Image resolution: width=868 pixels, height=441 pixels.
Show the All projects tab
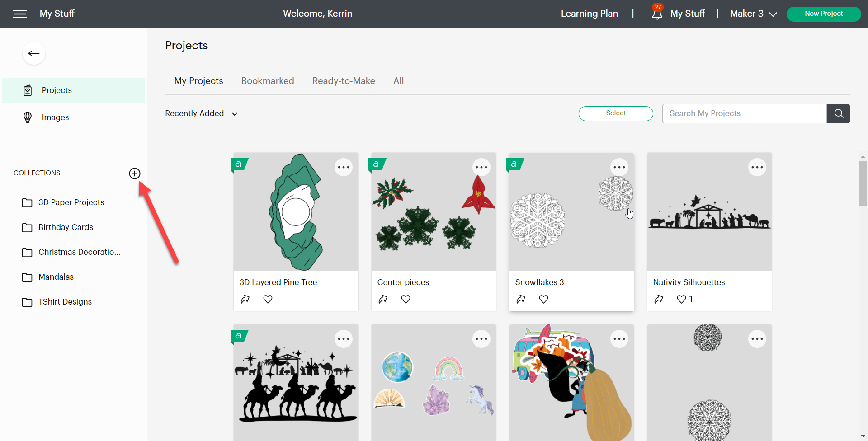point(398,81)
